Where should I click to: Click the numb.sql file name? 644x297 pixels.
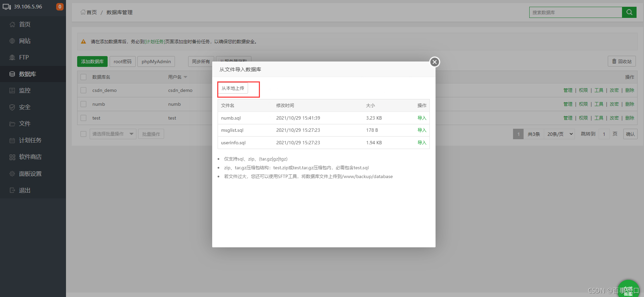(231, 118)
